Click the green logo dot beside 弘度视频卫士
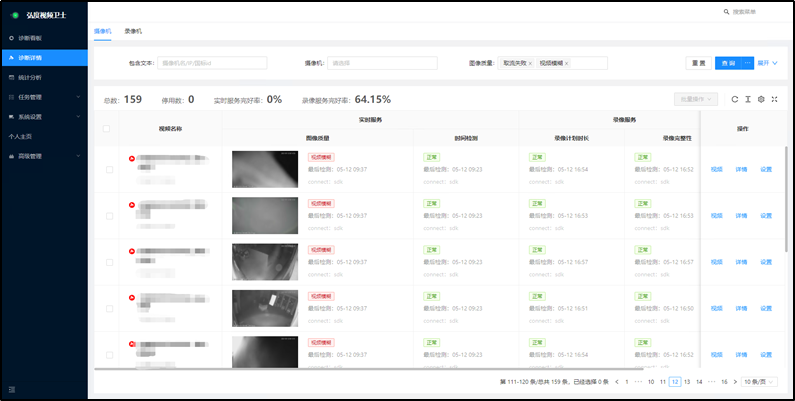Screen dimensions: 795x401 click(15, 15)
